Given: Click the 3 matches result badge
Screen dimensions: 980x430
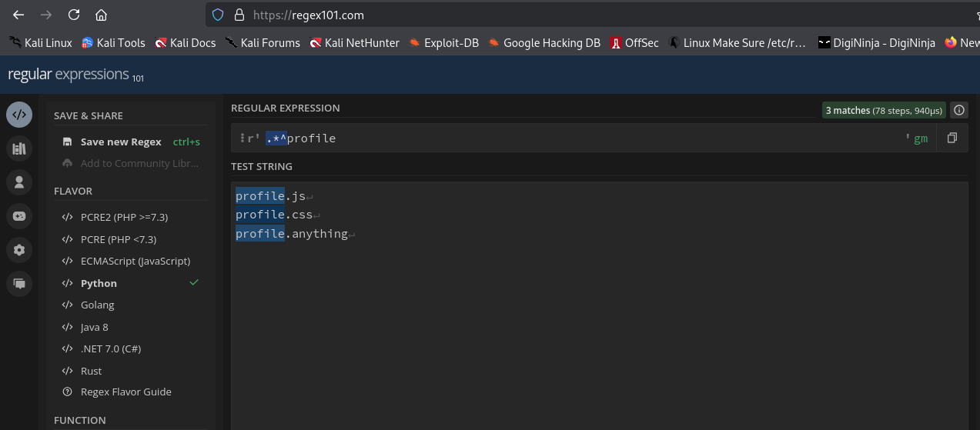Looking at the screenshot, I should 883,111.
